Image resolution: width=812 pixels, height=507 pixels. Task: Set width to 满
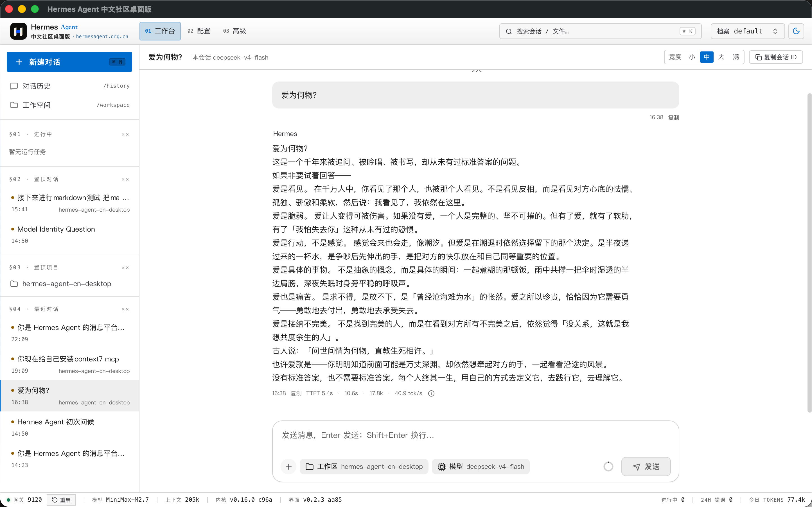click(736, 57)
